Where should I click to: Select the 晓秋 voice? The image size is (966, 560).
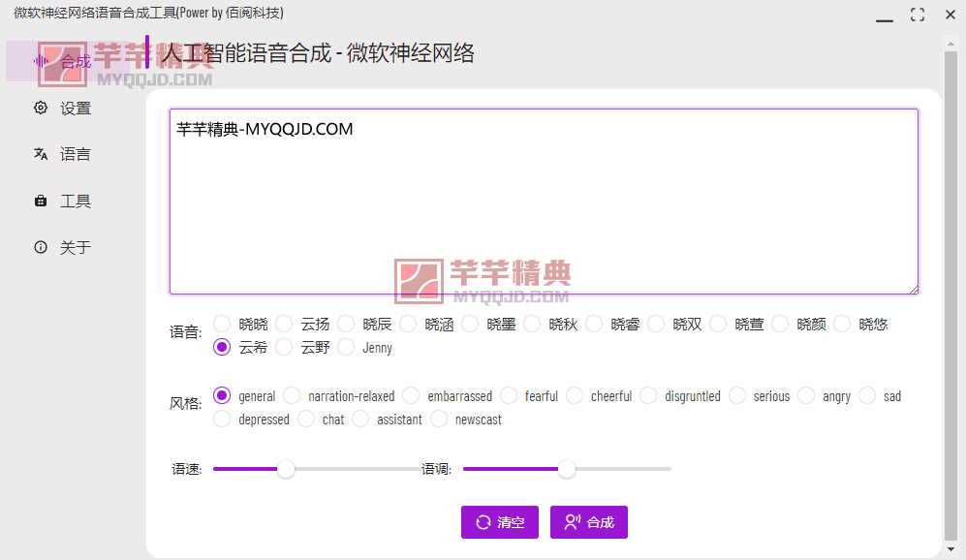532,324
